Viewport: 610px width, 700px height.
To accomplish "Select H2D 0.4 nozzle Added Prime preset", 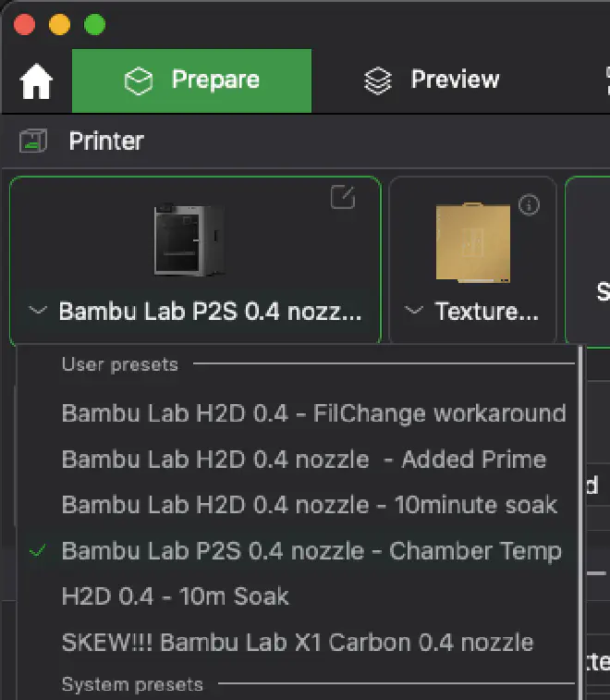I will [303, 459].
